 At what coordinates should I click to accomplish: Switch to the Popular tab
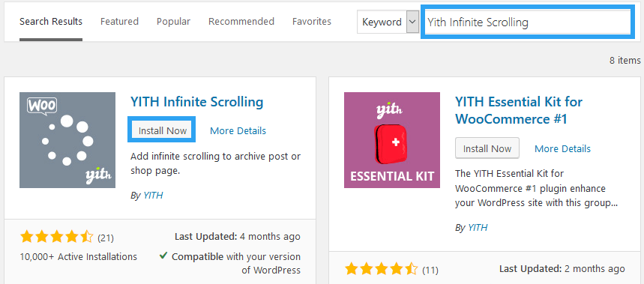click(173, 21)
